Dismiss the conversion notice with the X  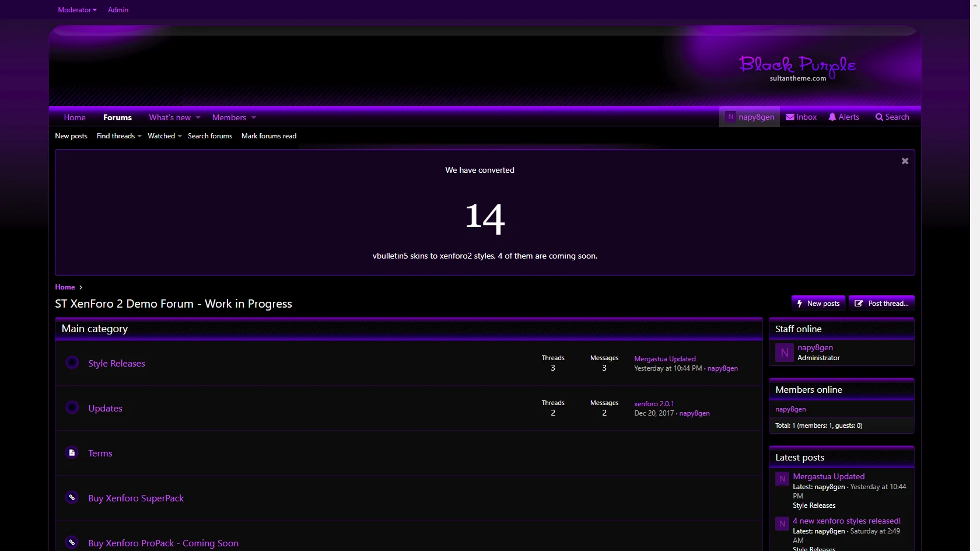pyautogui.click(x=905, y=161)
